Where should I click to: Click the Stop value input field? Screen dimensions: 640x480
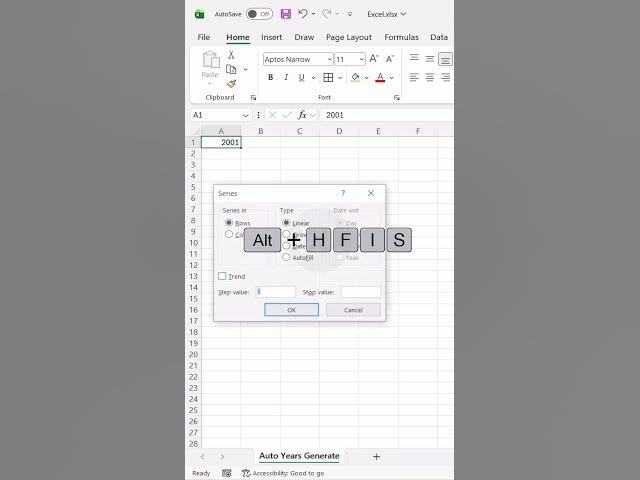tap(361, 292)
